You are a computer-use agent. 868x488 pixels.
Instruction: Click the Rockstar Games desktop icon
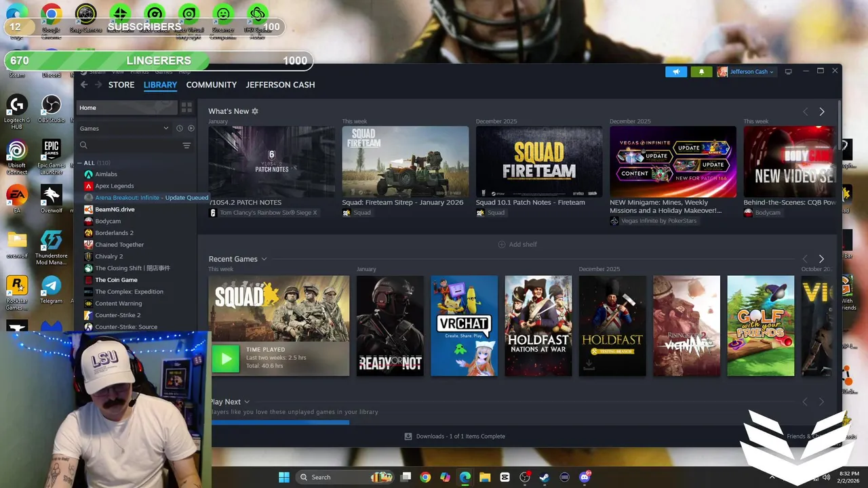[x=17, y=293]
